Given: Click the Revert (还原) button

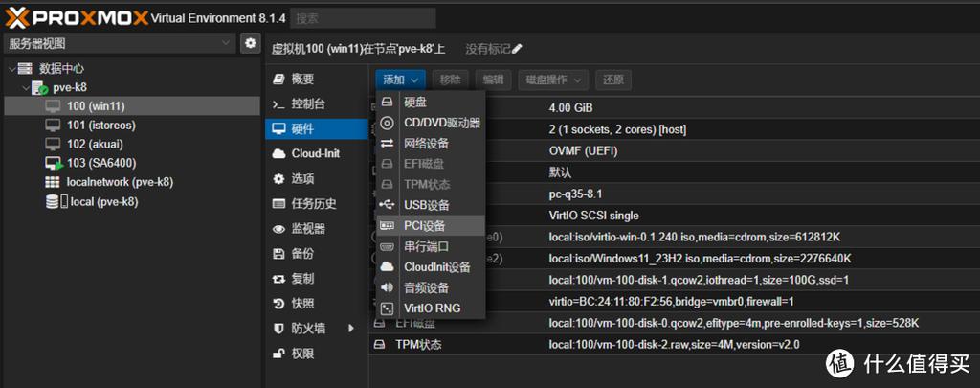Looking at the screenshot, I should pyautogui.click(x=613, y=80).
